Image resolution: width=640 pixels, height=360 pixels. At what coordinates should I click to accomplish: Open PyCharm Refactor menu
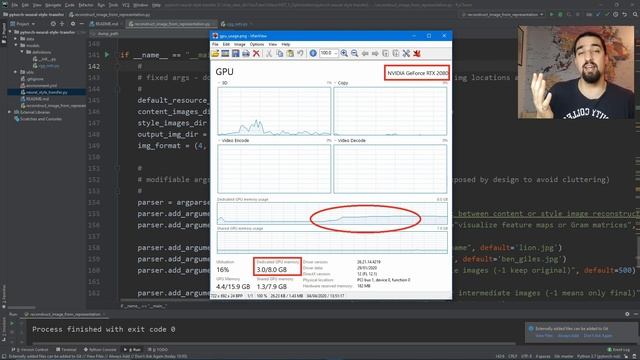tap(86, 5)
